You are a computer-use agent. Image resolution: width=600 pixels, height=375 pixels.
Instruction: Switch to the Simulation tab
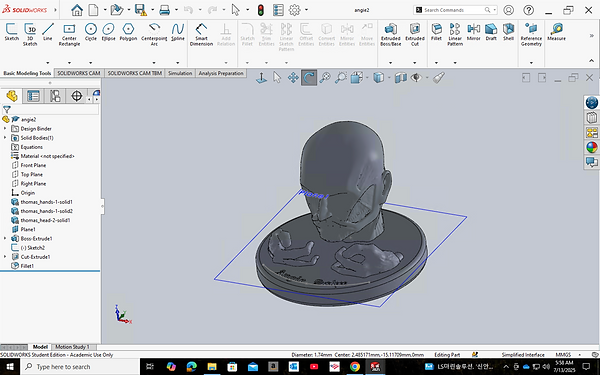pos(180,73)
